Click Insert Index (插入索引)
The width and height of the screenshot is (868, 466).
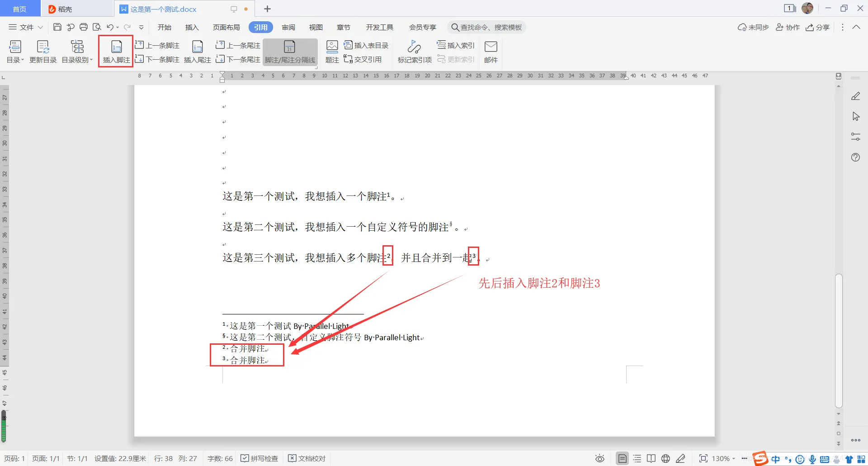[x=456, y=45]
